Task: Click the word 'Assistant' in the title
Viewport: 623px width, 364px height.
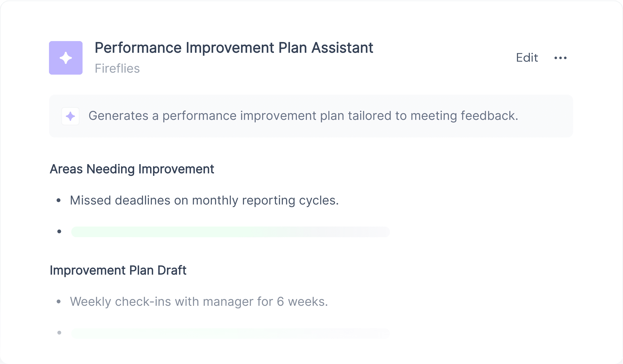Action: point(342,48)
